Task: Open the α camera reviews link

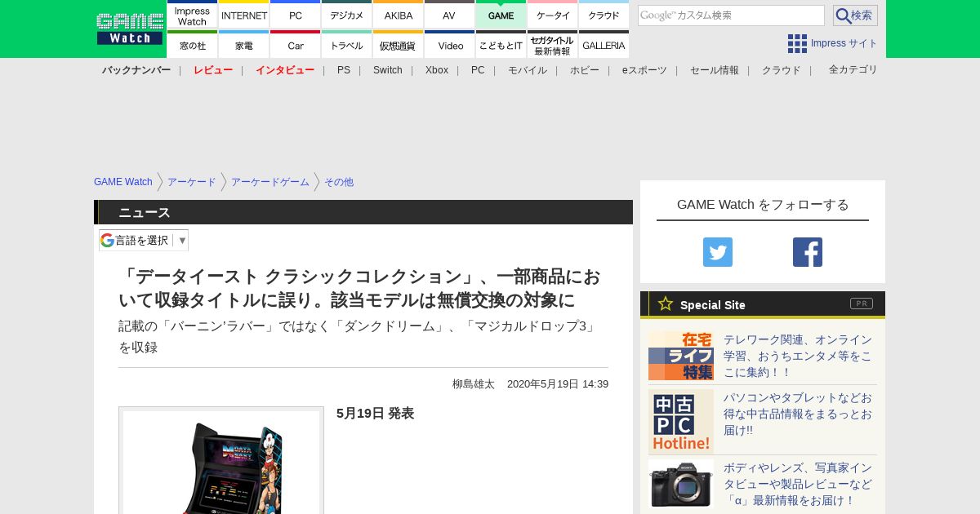Action: 798,484
